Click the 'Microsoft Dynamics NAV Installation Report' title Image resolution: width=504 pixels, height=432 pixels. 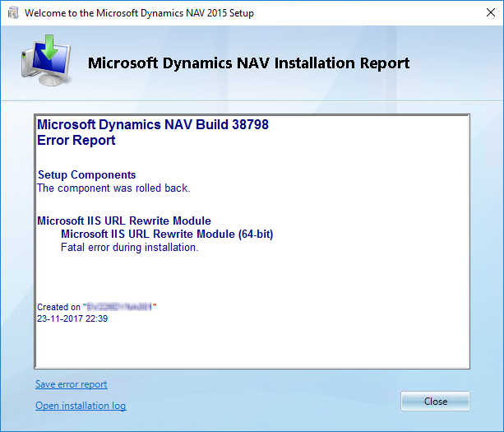pyautogui.click(x=249, y=63)
